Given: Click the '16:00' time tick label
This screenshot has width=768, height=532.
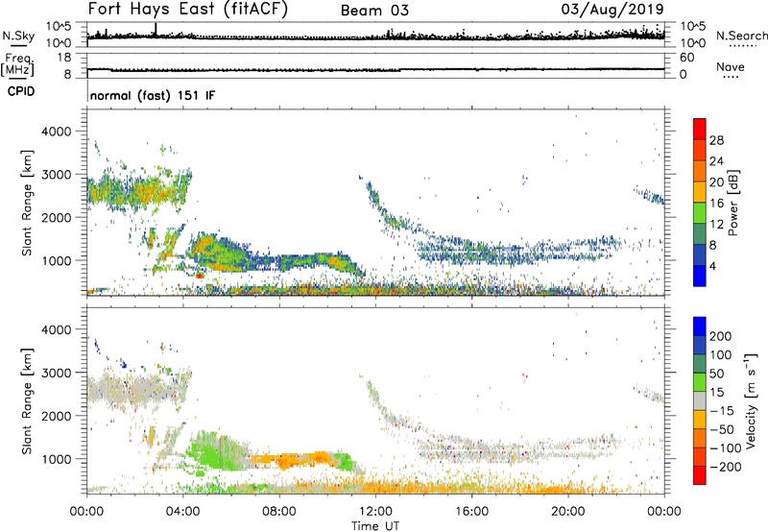Looking at the screenshot, I should coord(471,512).
